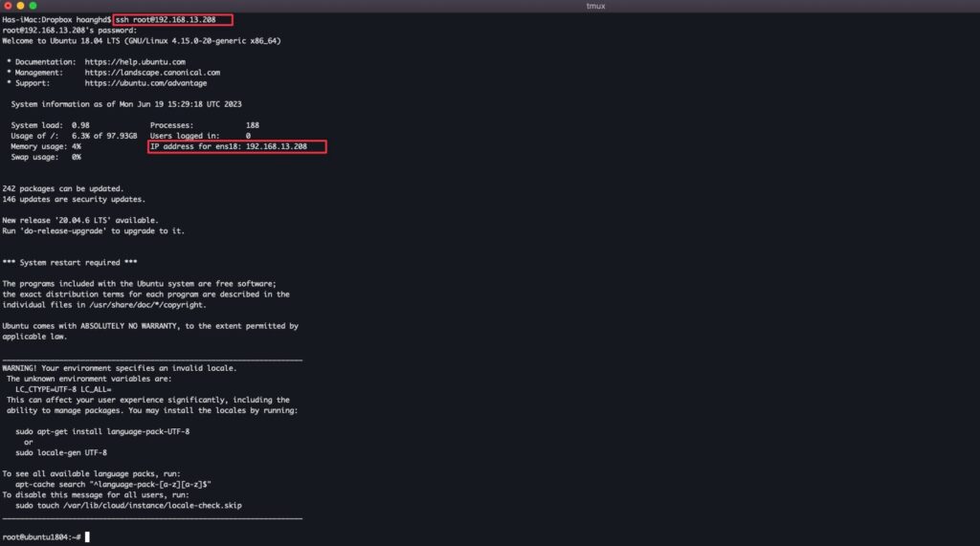Screen dimensions: 980x546
Task: Click the To disable this message for all users line
Action: 96,495
